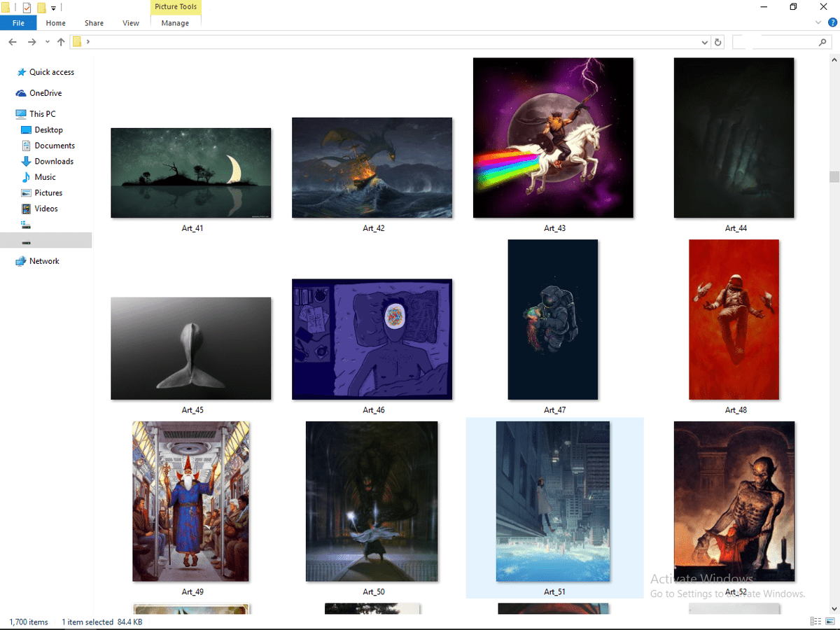This screenshot has height=630, width=840.
Task: Expand the ribbon with the chevron arrow
Action: (819, 22)
